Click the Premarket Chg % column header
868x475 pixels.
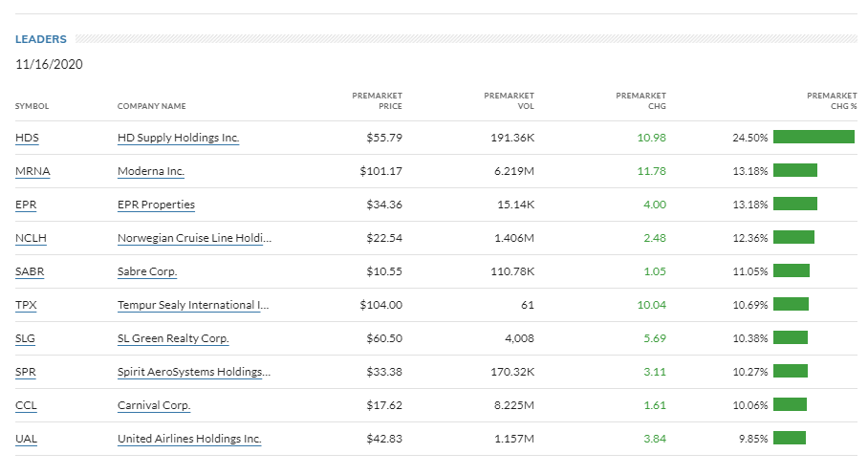(x=832, y=100)
